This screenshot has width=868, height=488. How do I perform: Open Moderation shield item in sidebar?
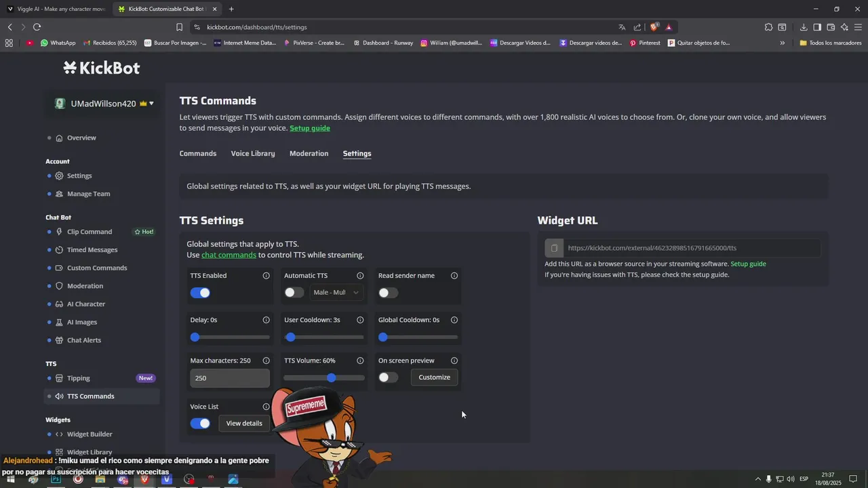pos(85,286)
